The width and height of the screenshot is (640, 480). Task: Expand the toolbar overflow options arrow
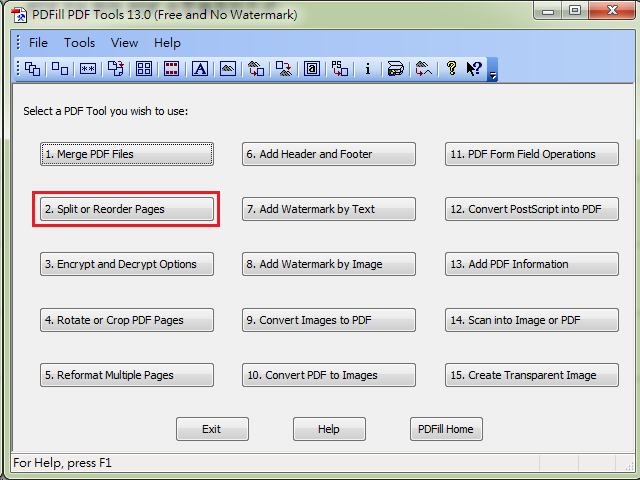click(493, 69)
